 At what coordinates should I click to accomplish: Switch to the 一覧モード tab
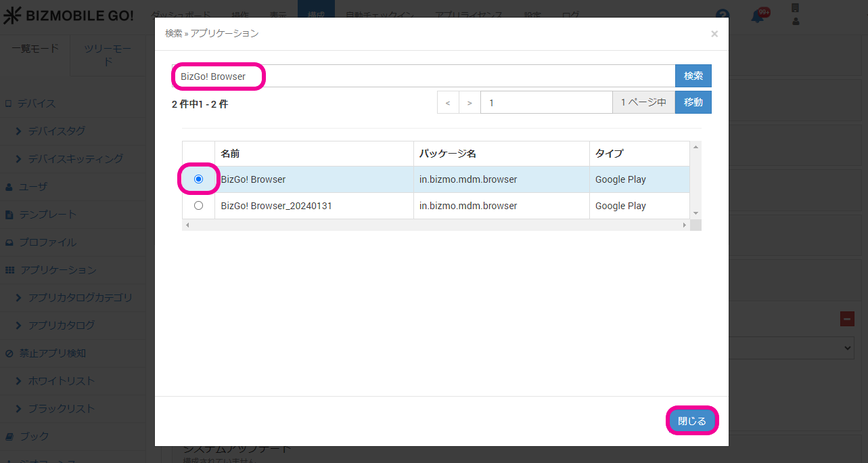click(35, 49)
